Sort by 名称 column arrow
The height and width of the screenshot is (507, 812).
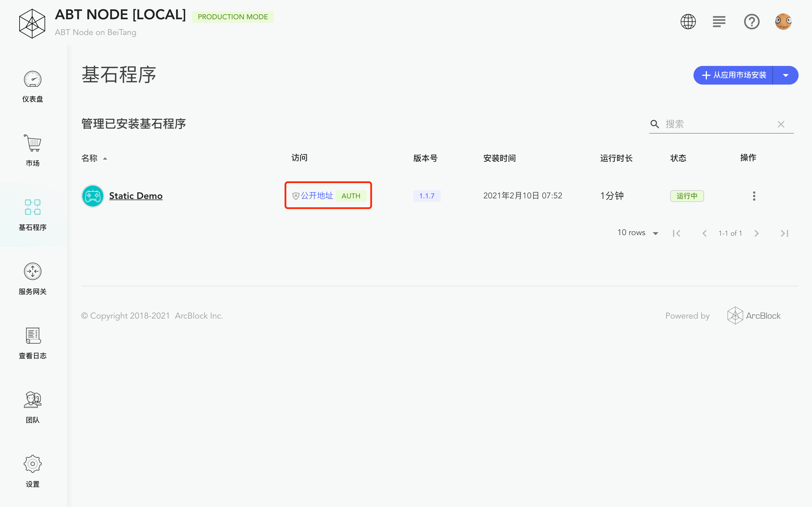tap(105, 159)
